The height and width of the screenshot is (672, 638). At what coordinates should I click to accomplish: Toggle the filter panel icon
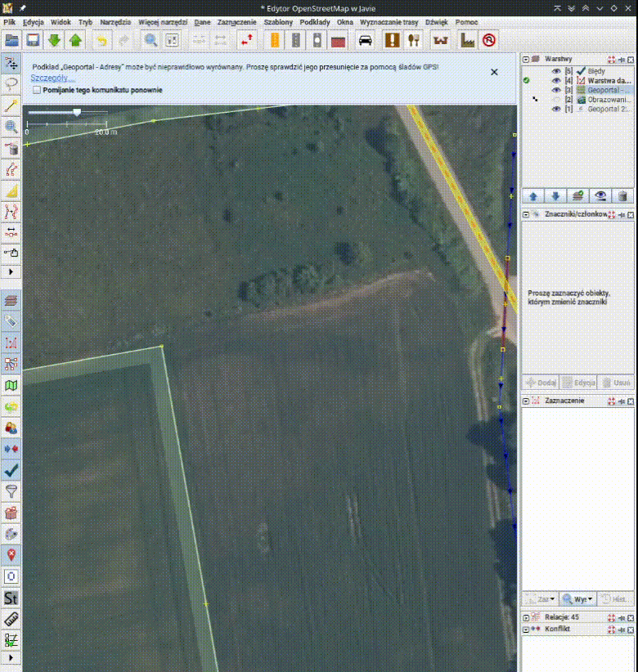pos(11,491)
